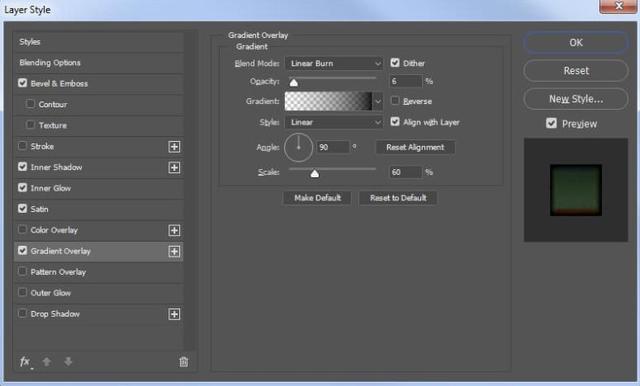Enable the Outer Glow checkbox
The height and width of the screenshot is (386, 640).
coord(22,292)
